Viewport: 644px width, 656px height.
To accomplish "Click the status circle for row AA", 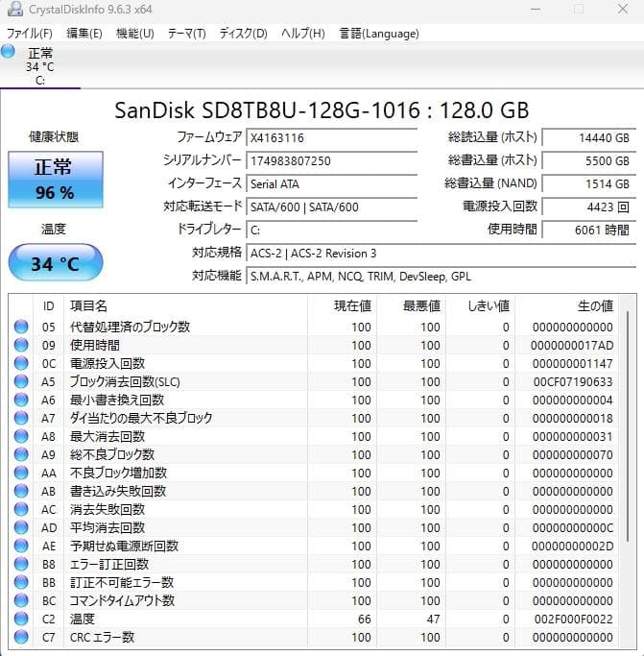I will (21, 473).
